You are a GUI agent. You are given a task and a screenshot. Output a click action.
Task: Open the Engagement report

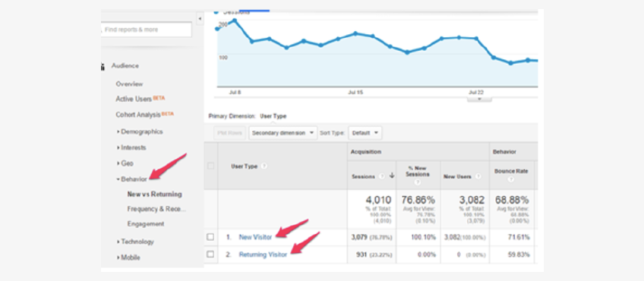146,224
